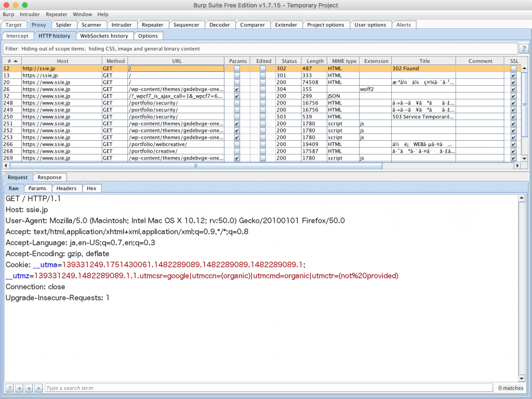Check the SSL checkbox on row 13

pos(513,75)
